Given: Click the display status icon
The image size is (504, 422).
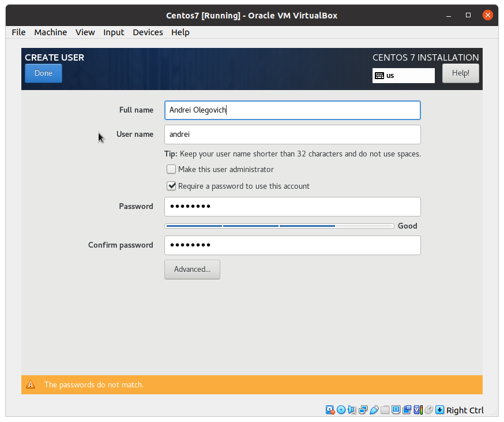Looking at the screenshot, I should (396, 410).
